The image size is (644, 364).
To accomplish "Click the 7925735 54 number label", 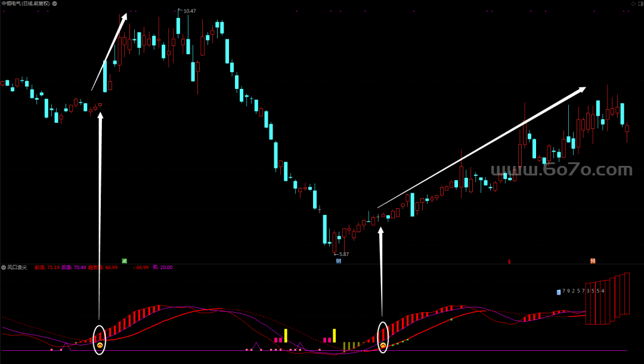I will tap(583, 291).
